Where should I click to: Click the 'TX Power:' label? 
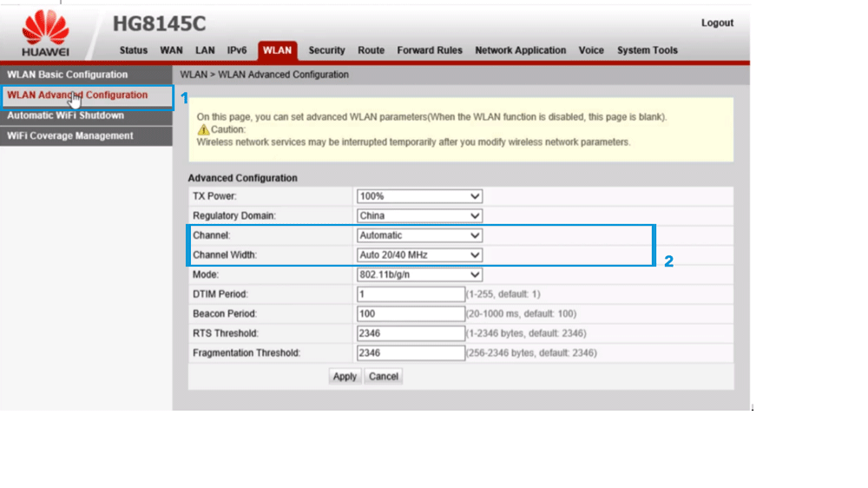point(214,196)
